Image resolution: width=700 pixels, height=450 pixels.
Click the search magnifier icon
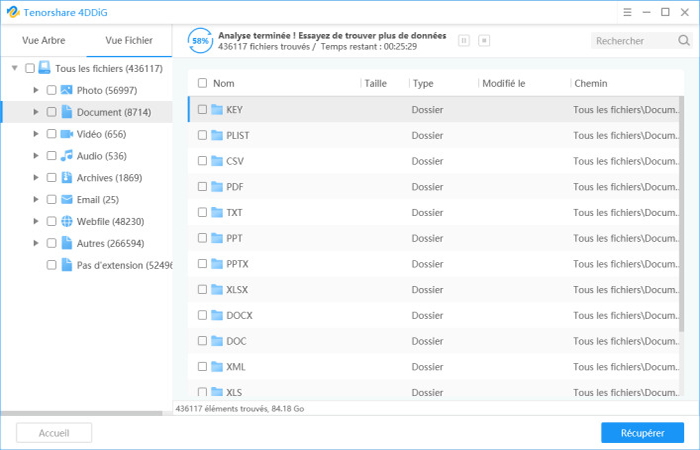click(684, 41)
